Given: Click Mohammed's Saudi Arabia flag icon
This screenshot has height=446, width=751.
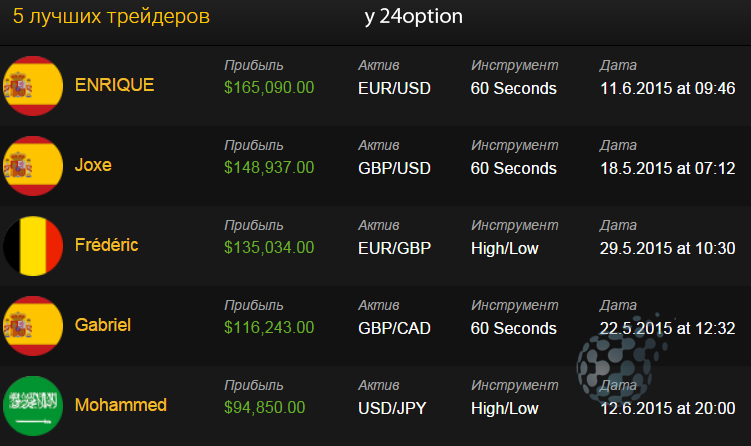Looking at the screenshot, I should pos(33,406).
